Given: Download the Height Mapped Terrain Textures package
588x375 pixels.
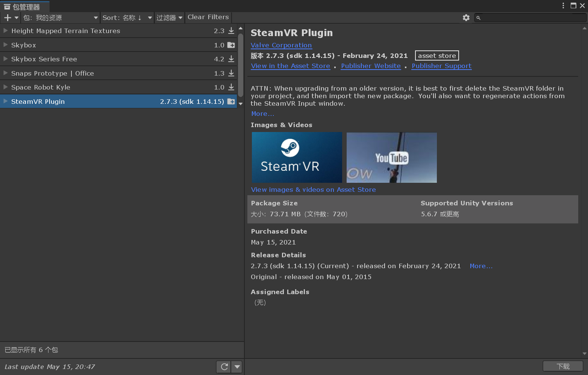Looking at the screenshot, I should tap(232, 31).
